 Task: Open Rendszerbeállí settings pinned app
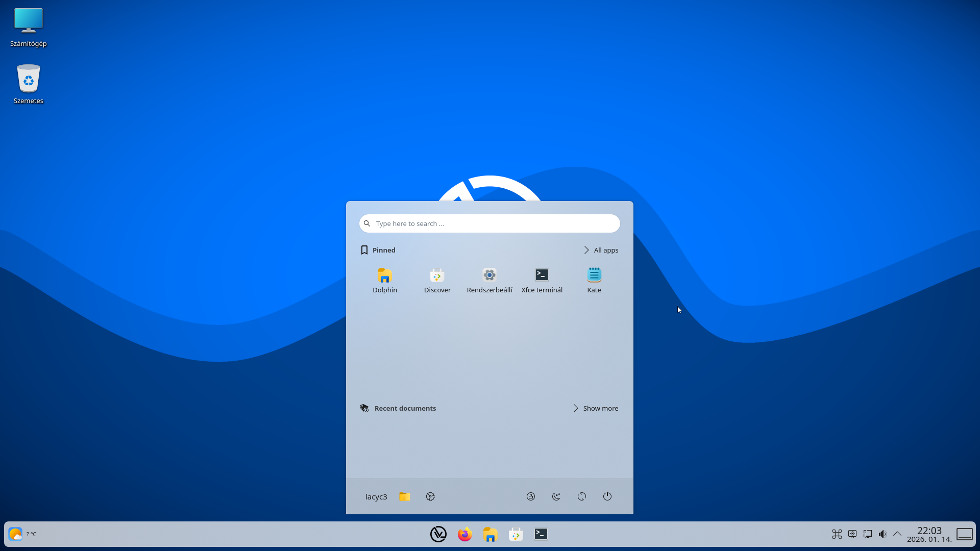tap(489, 280)
